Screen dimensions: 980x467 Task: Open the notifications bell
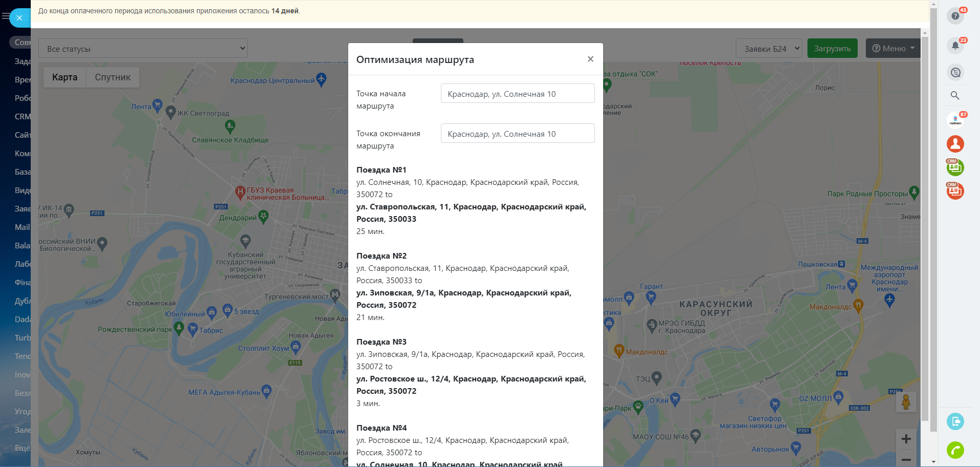[x=955, y=46]
